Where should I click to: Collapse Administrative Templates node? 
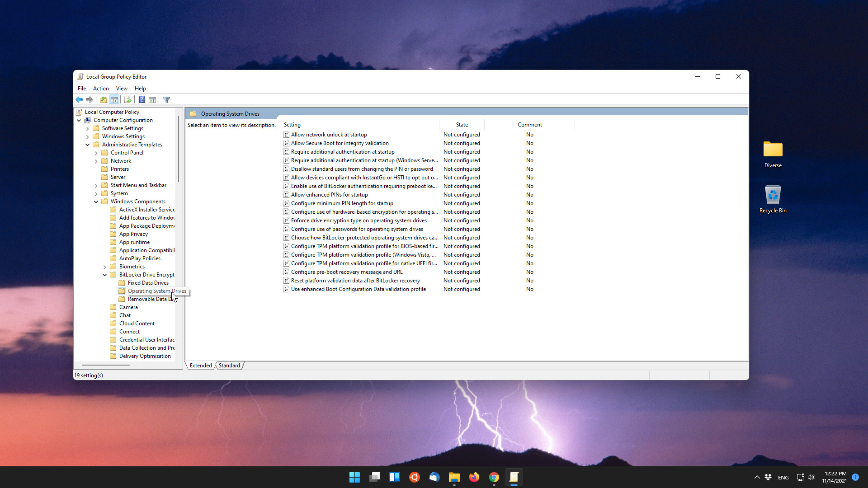coord(88,145)
